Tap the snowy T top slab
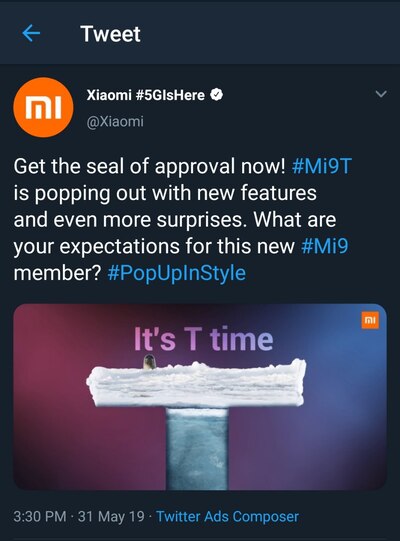Viewport: 400px width, 541px height. click(196, 383)
